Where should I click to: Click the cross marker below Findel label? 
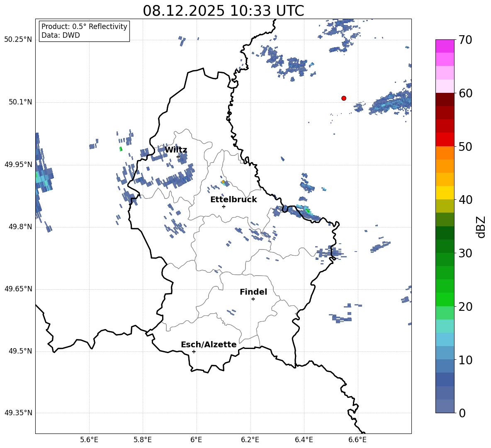[253, 299]
